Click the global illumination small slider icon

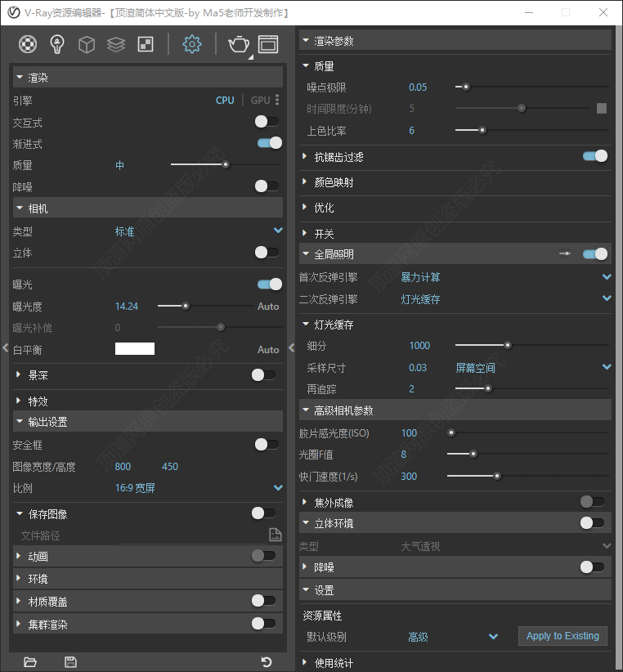click(x=565, y=253)
